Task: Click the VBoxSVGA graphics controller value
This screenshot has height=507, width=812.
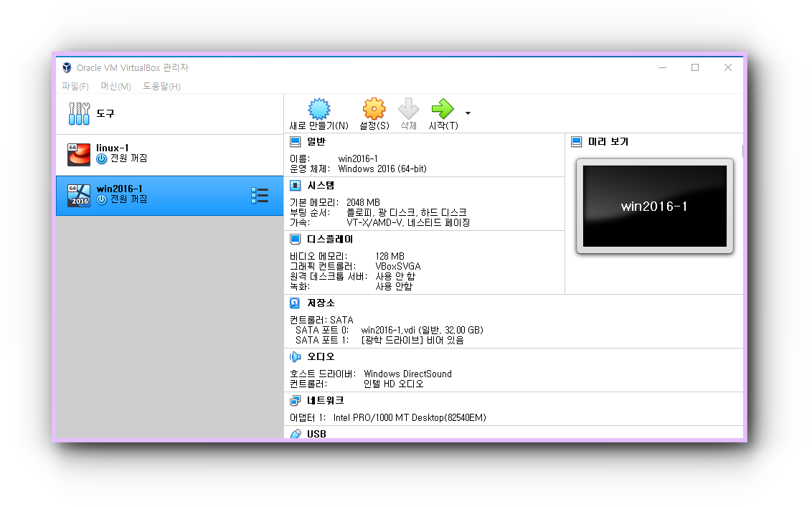Action: pyautogui.click(x=397, y=267)
